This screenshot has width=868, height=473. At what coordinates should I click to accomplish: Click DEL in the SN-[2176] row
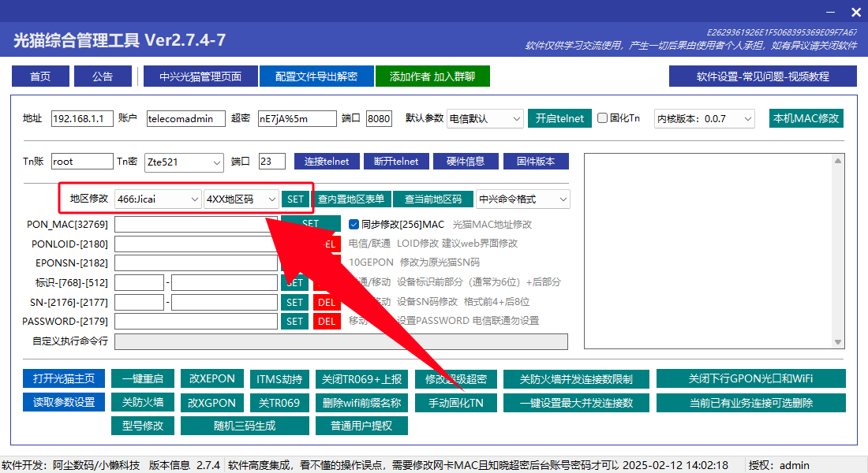coord(327,302)
